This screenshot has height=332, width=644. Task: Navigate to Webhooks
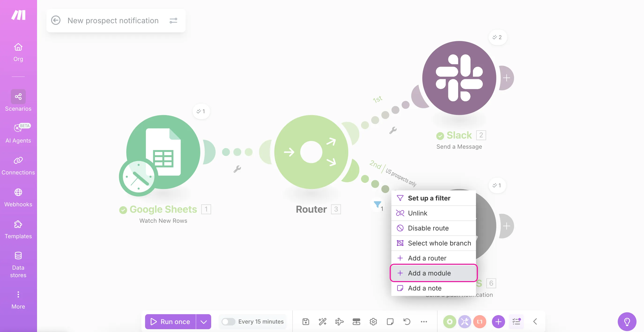click(18, 197)
